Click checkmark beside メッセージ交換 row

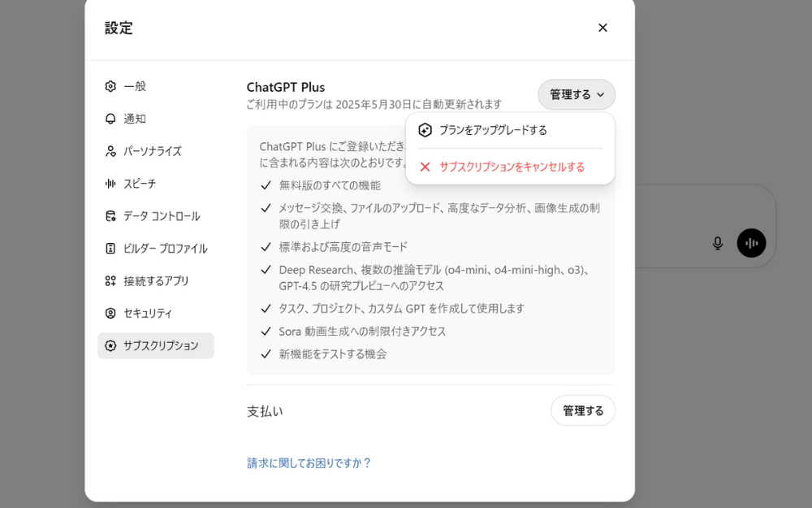266,208
